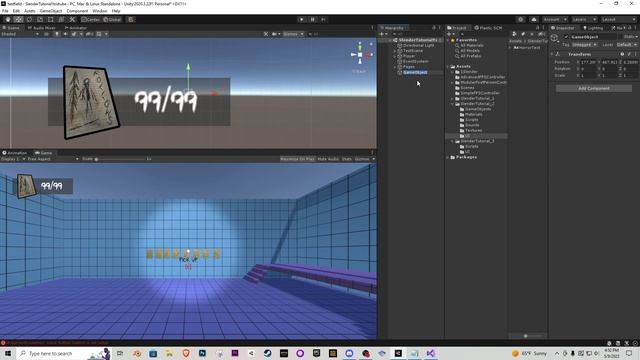
Task: Open the GameObject menu
Action: pyautogui.click(x=51, y=11)
